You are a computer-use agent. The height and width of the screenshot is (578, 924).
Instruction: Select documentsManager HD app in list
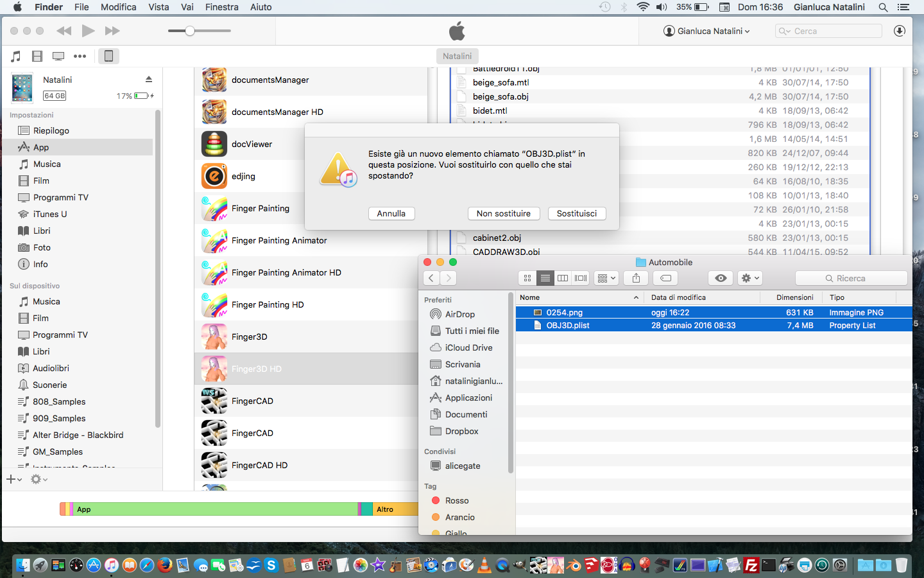[x=311, y=112]
